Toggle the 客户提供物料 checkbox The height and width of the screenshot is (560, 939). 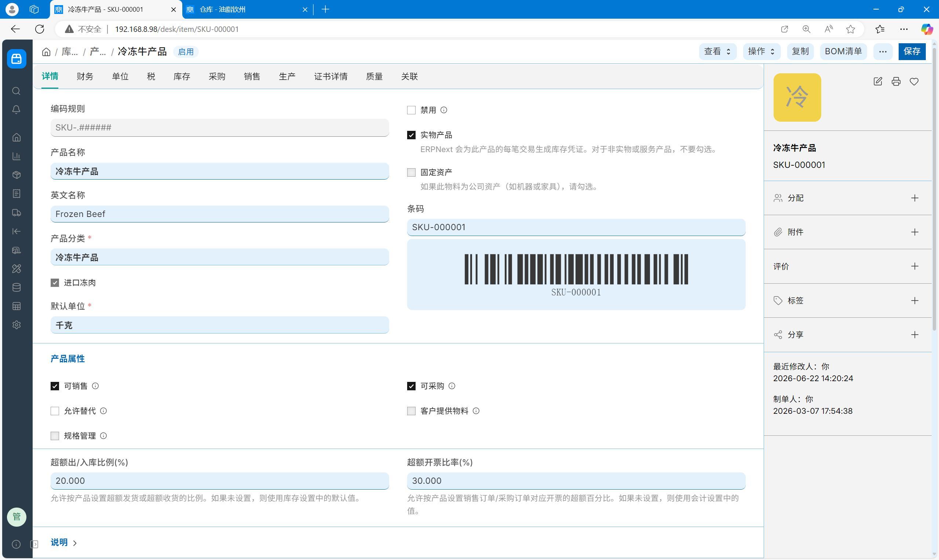coord(411,411)
